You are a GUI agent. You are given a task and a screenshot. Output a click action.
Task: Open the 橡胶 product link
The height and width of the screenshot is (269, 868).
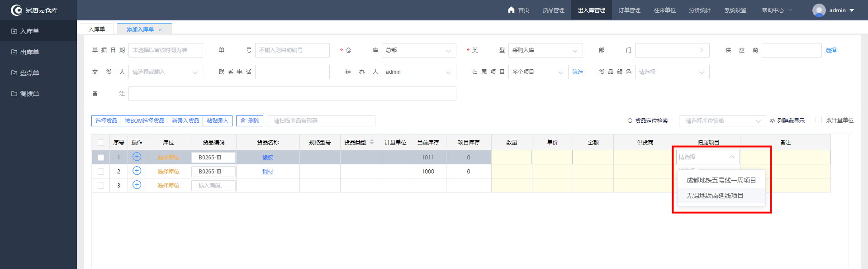click(268, 158)
